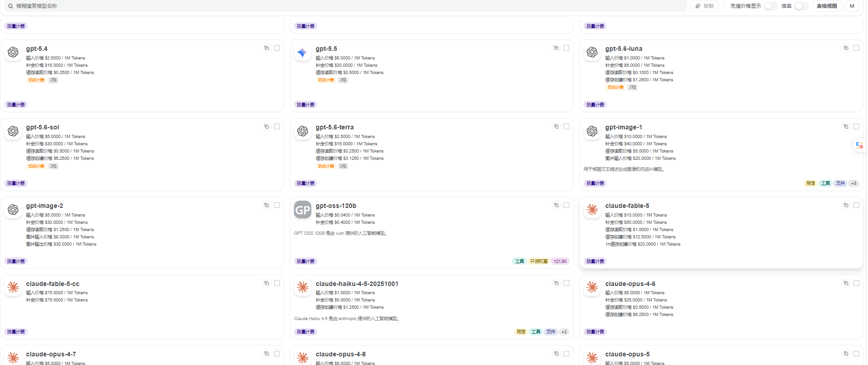
Task: Copy the claude-fable-5 model name
Action: point(846,205)
